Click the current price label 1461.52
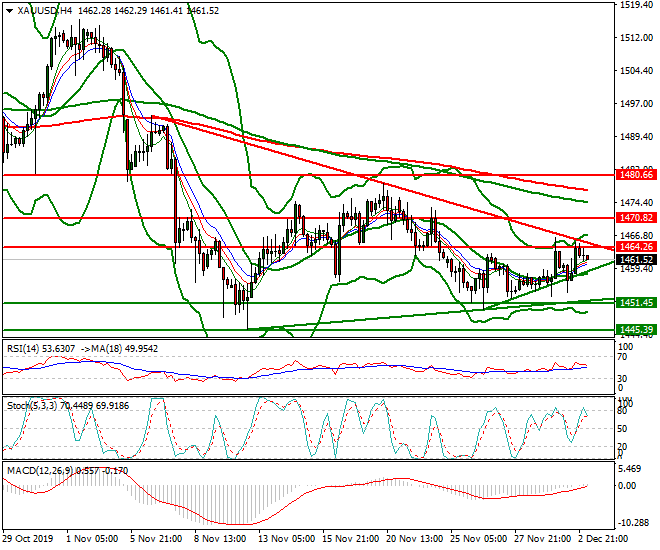This screenshot has width=660, height=550. tap(636, 259)
